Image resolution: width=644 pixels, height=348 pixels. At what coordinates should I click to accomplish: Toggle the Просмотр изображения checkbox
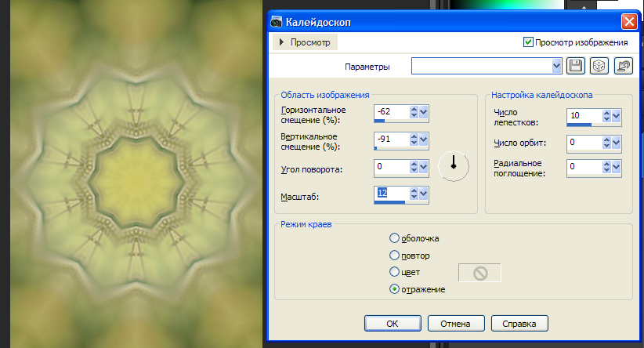pos(528,42)
